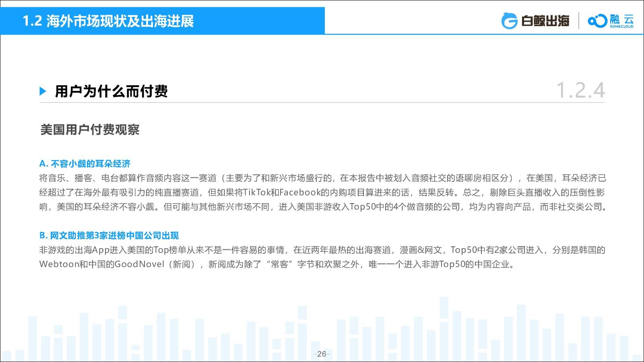Click the paragraph line starting 将音乐、播客、电台
This screenshot has width=644, height=362.
coord(322,178)
